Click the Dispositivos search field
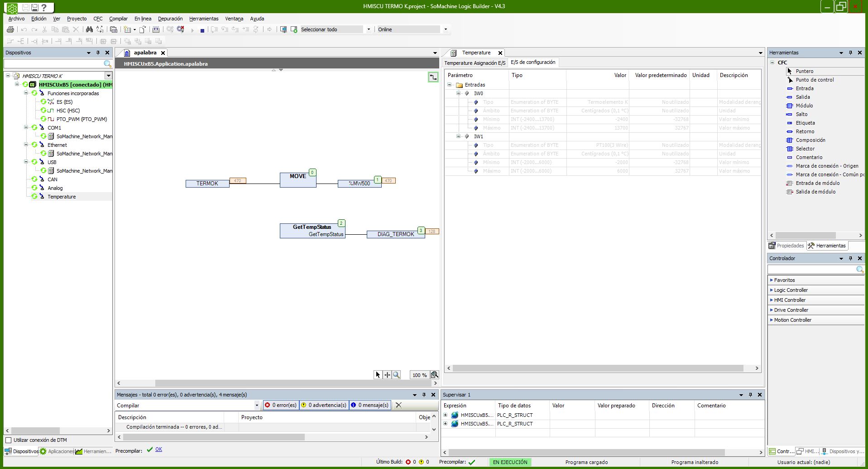868x469 pixels. (53, 64)
